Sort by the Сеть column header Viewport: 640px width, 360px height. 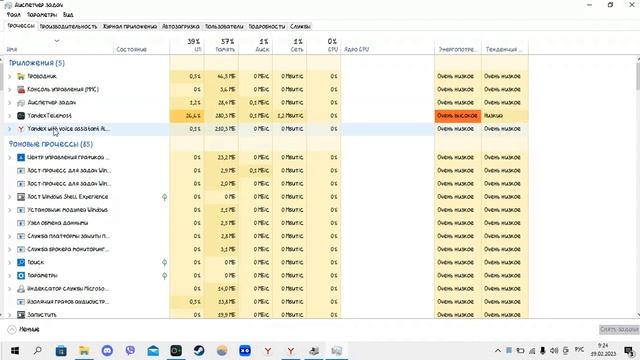(x=289, y=45)
